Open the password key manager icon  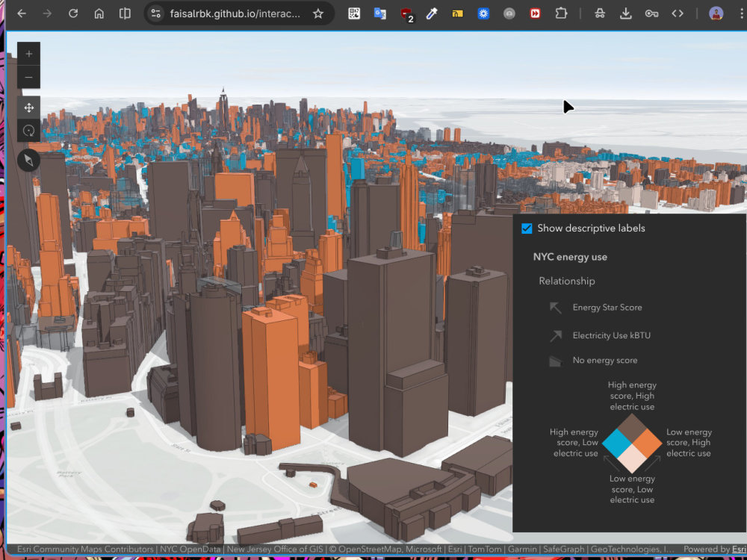pos(651,13)
